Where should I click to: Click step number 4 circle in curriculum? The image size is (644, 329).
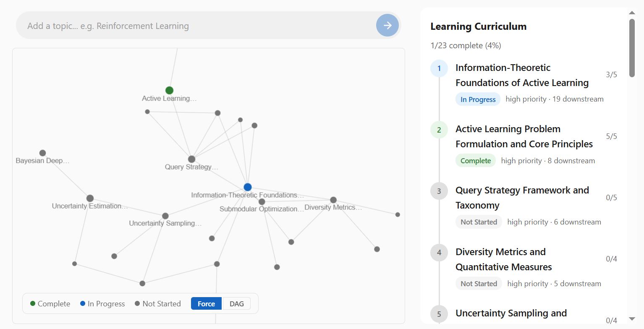click(439, 253)
